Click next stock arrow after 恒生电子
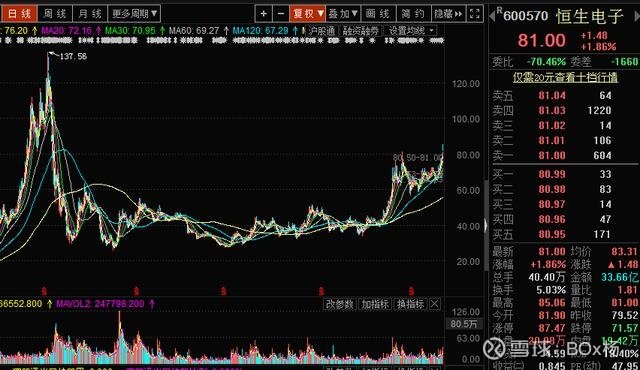Screen dimensions: 640x370 pos(636,16)
